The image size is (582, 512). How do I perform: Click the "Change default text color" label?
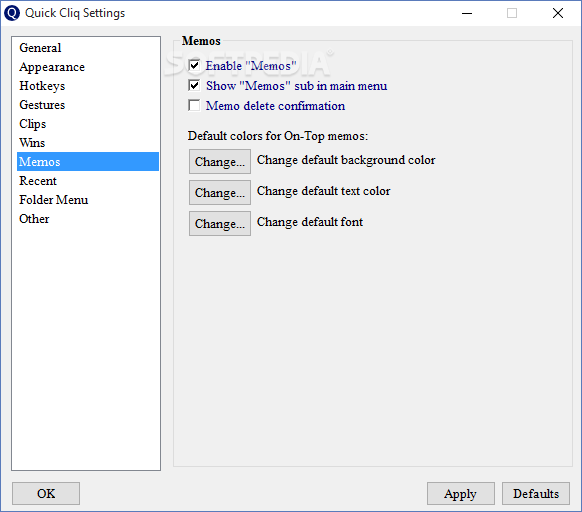[x=323, y=191]
